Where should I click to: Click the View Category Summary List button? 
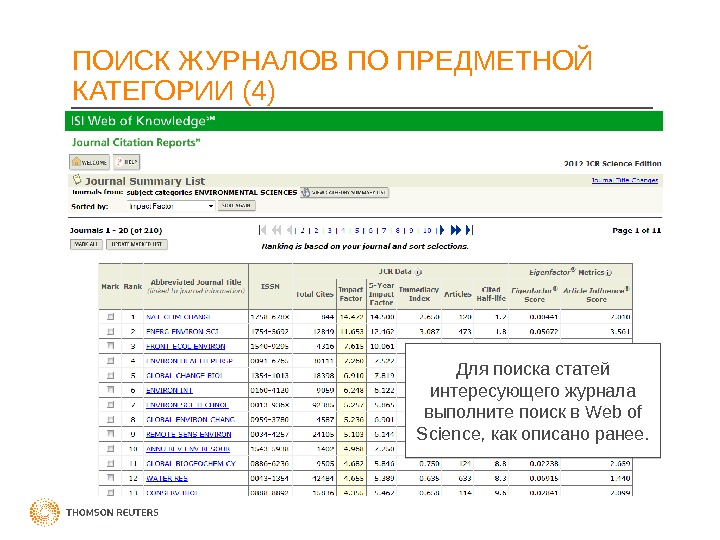344,192
